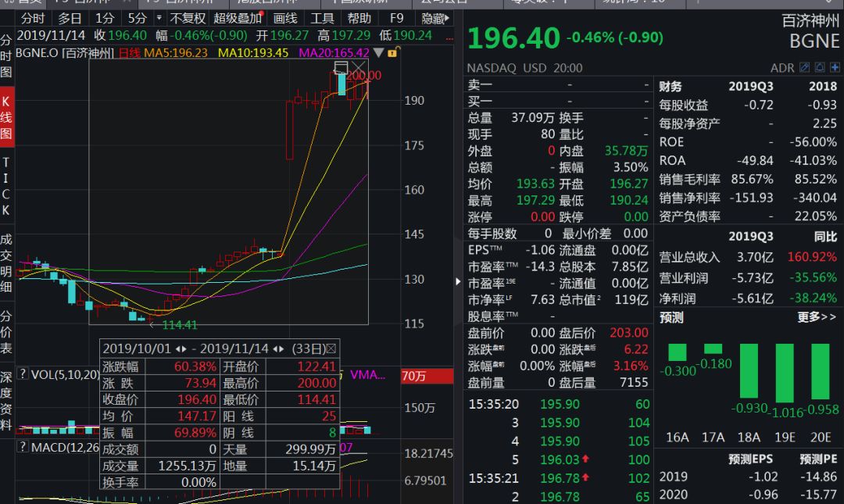The image size is (844, 504).
Task: Click the 总市值 119亿 value
Action: tap(631, 299)
